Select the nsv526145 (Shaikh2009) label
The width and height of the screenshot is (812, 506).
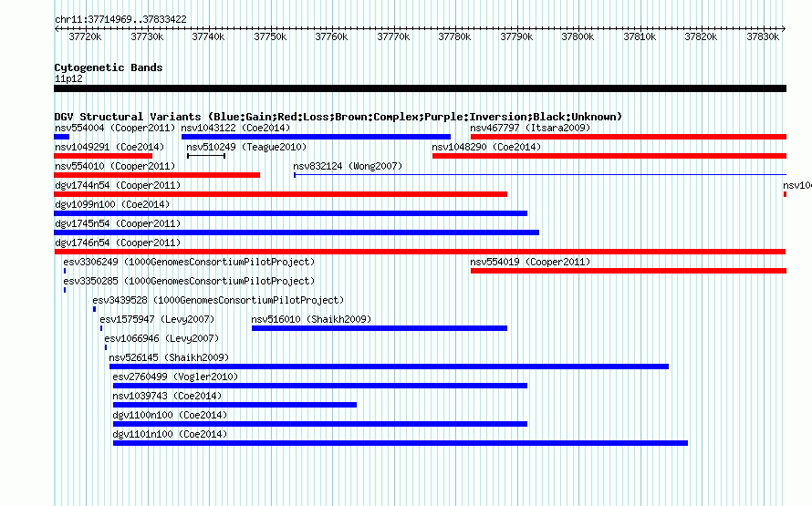tap(169, 357)
